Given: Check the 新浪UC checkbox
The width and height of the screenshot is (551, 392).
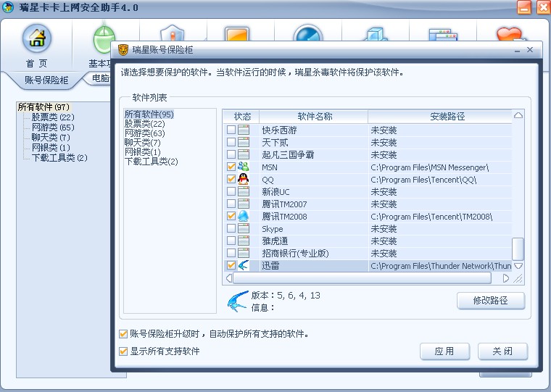Looking at the screenshot, I should tap(231, 191).
